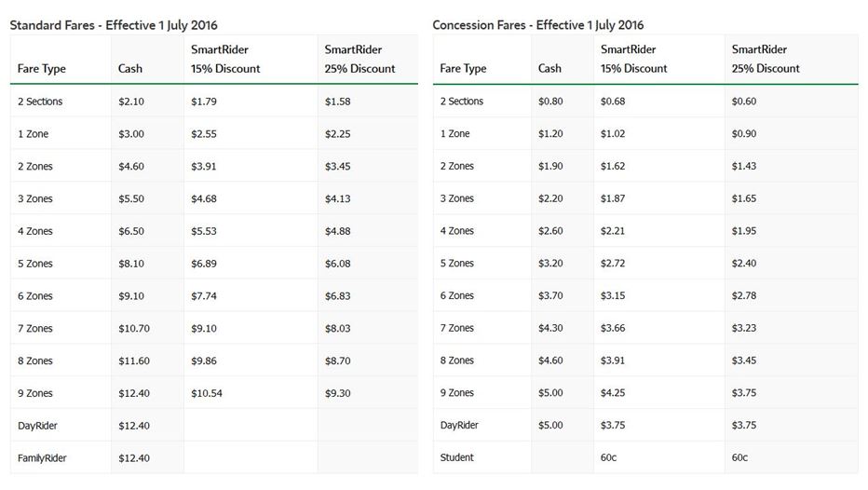The height and width of the screenshot is (490, 868).
Task: Click the Student row label
Action: pos(456,457)
